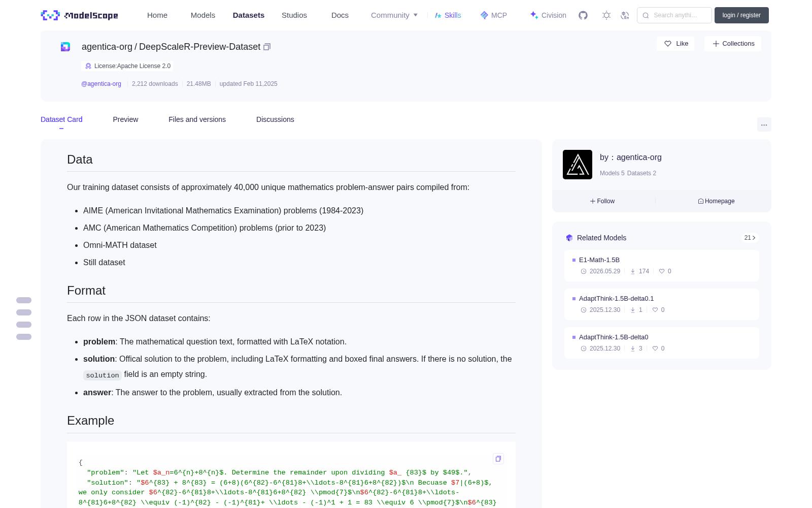Click the Related Models cube icon
Image resolution: width=812 pixels, height=508 pixels.
coord(569,238)
